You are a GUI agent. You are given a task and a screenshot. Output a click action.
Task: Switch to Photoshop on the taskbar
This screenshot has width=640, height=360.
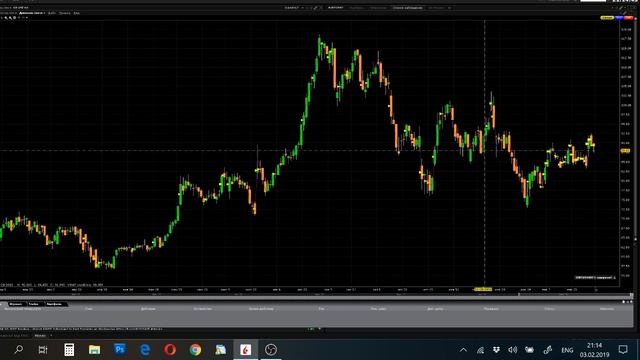pyautogui.click(x=120, y=349)
